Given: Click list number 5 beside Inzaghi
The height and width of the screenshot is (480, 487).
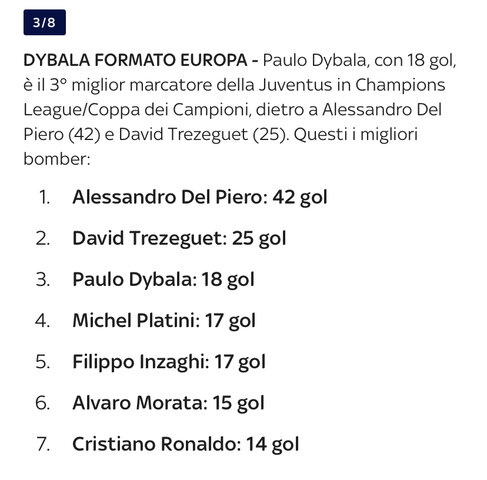Looking at the screenshot, I should click(x=43, y=362).
